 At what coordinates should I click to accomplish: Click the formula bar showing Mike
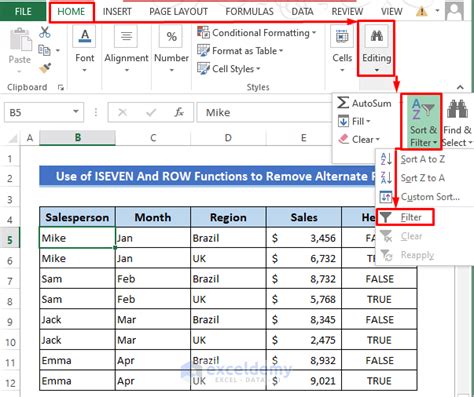(263, 112)
